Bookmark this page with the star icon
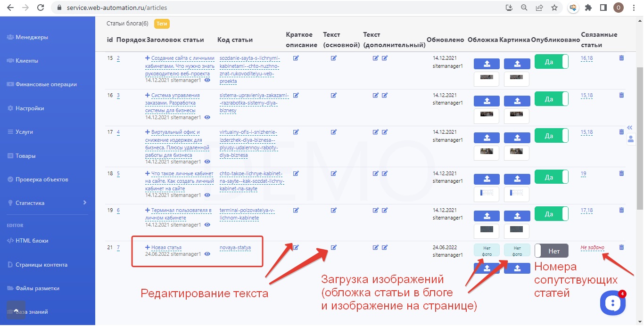This screenshot has height=326, width=644. [x=554, y=8]
